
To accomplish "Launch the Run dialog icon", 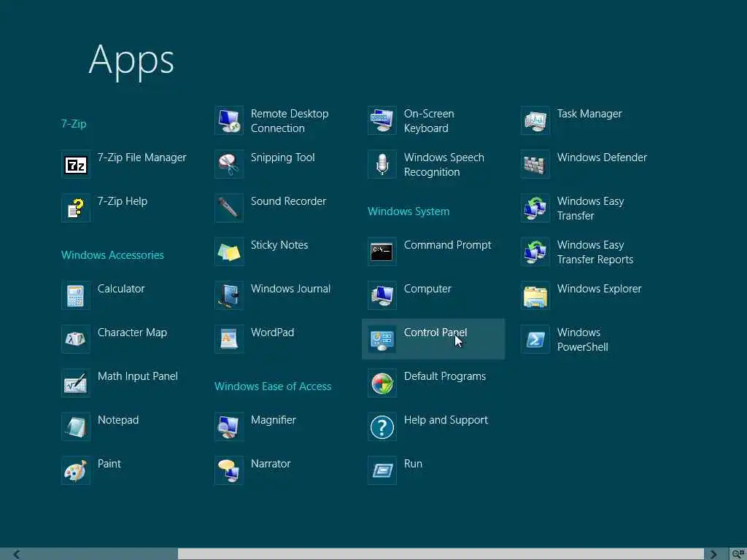I will click(x=382, y=472).
